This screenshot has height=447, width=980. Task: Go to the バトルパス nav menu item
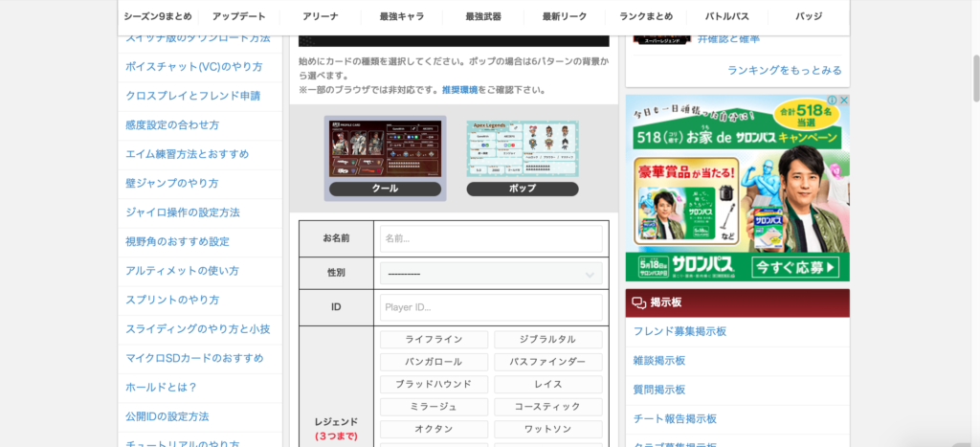tap(727, 16)
